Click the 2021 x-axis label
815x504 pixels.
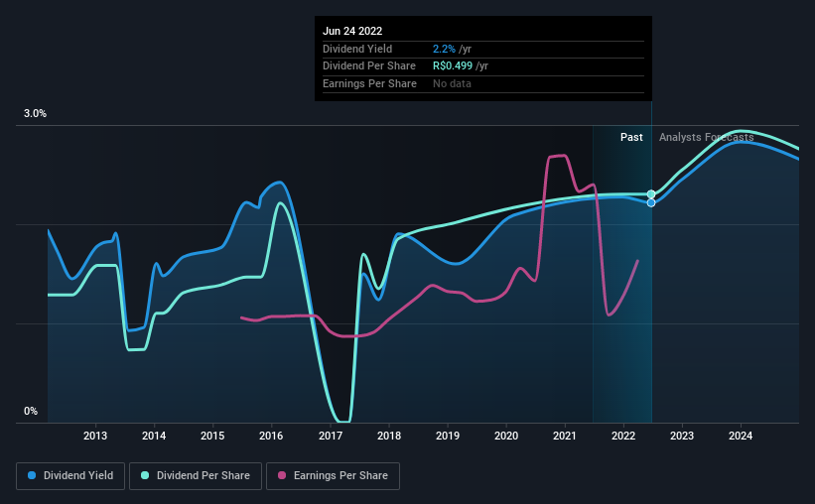tap(565, 436)
